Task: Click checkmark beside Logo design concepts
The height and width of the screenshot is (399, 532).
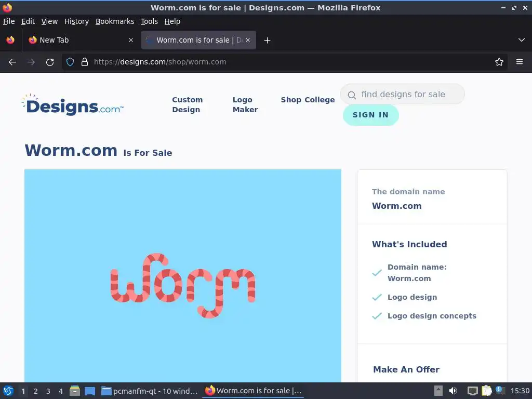Action: pos(377,316)
